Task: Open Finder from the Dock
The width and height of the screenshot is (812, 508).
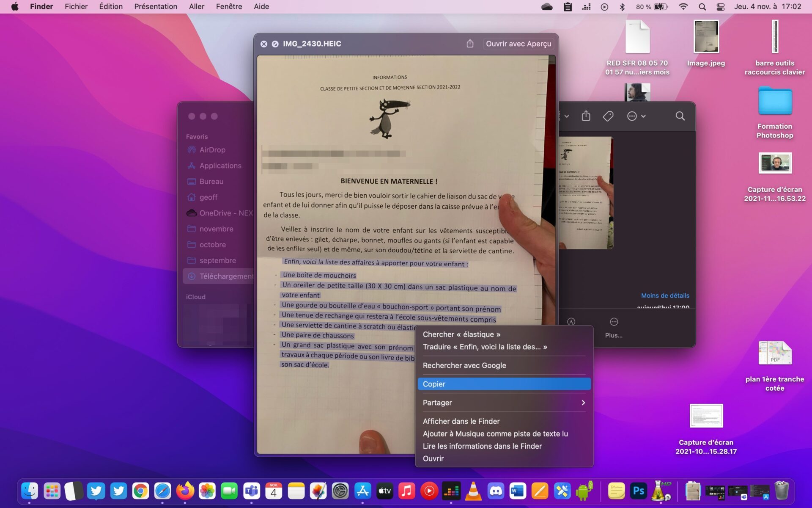Action: 30,491
